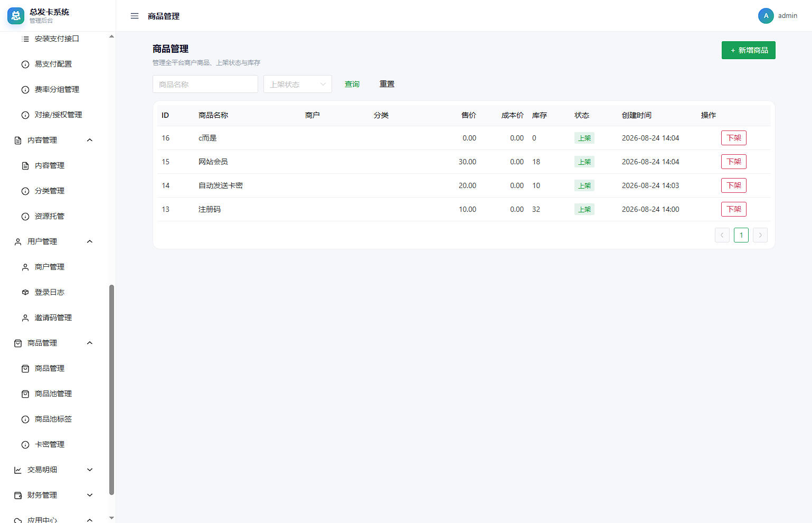This screenshot has width=812, height=523.
Task: Click the bag icon beside 商品管理 submenu item
Action: point(25,368)
